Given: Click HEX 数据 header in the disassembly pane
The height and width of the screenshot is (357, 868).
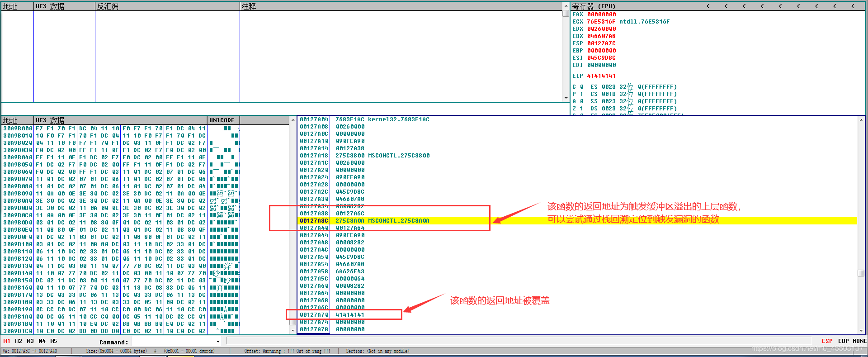Looking at the screenshot, I should (x=64, y=6).
